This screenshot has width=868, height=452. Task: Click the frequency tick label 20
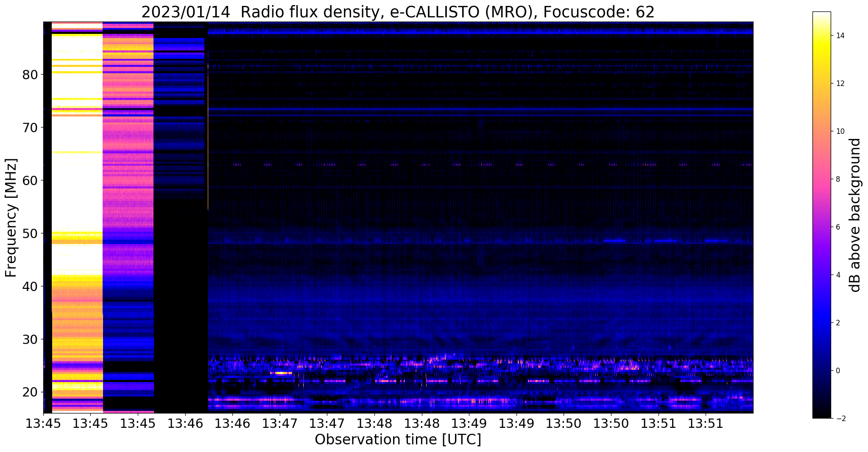point(30,393)
